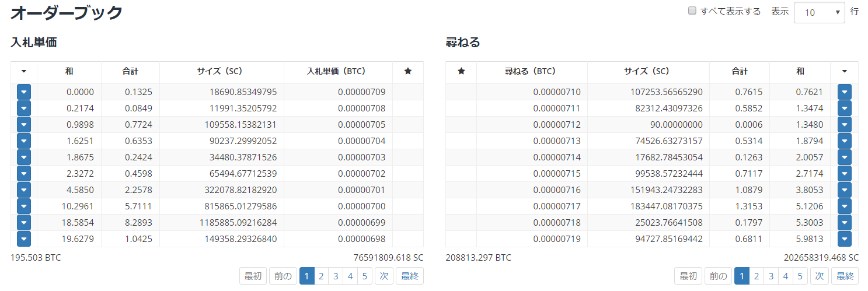Enable the すべて表示する checkbox
Screen dimensions: 868x291
tap(692, 11)
